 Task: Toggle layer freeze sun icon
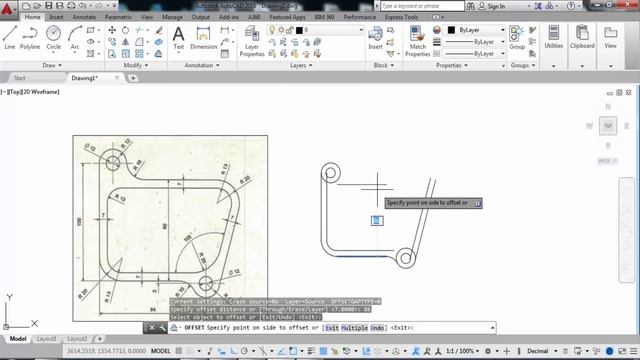281,30
